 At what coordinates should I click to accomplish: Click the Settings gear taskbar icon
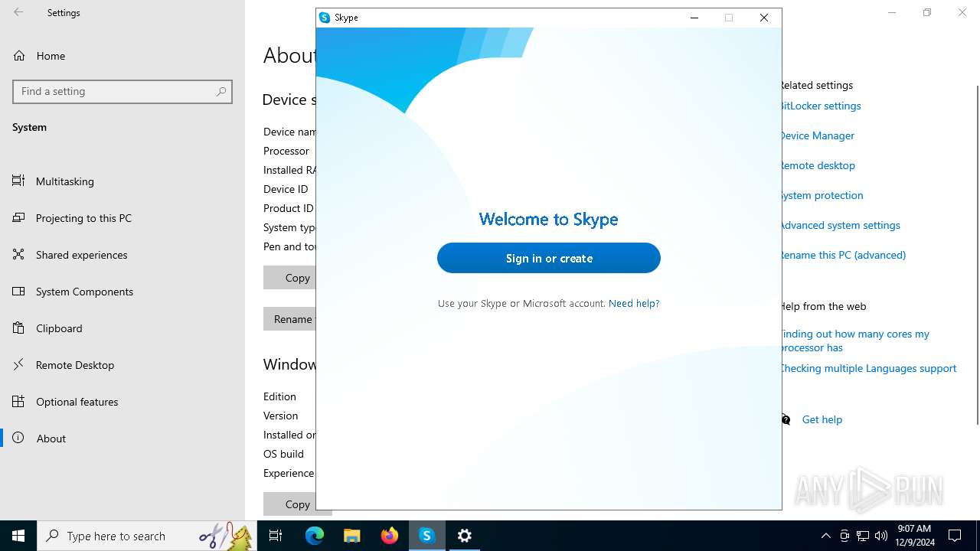(x=464, y=536)
